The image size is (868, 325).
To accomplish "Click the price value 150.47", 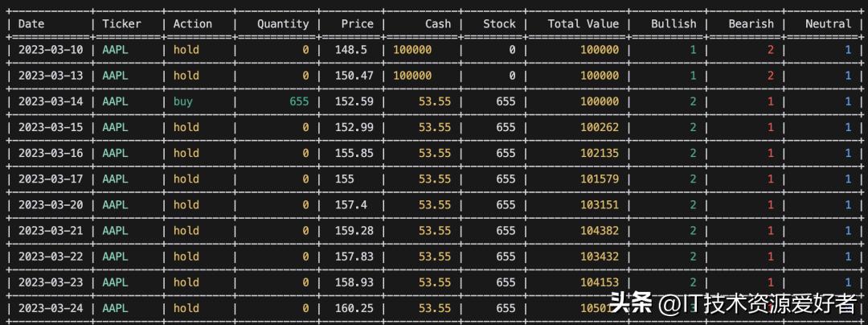I will click(x=354, y=76).
